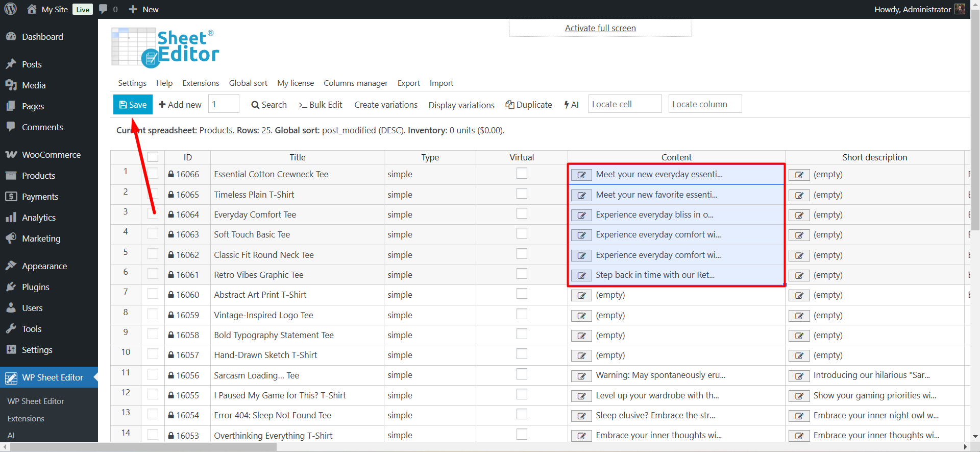Select row checkbox for Vintage-Inspired Logo Tee

[x=153, y=314]
